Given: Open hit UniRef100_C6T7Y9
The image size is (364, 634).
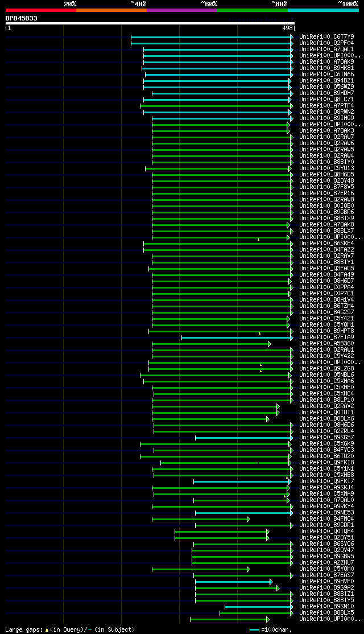Looking at the screenshot, I should (x=327, y=36).
